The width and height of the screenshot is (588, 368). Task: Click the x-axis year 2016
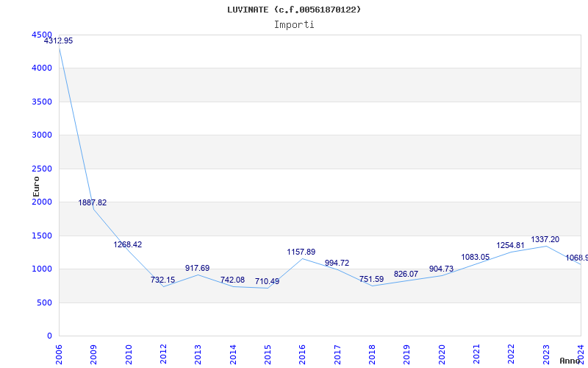click(303, 355)
